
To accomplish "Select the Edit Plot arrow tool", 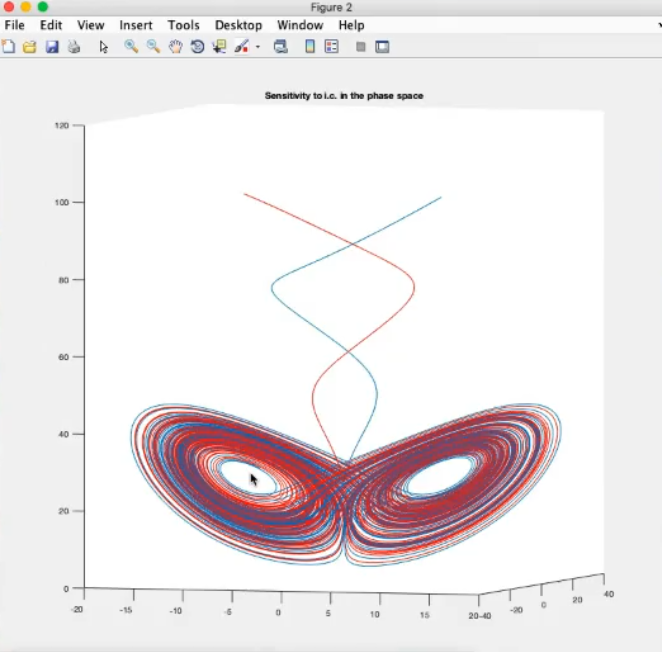I will pos(104,46).
